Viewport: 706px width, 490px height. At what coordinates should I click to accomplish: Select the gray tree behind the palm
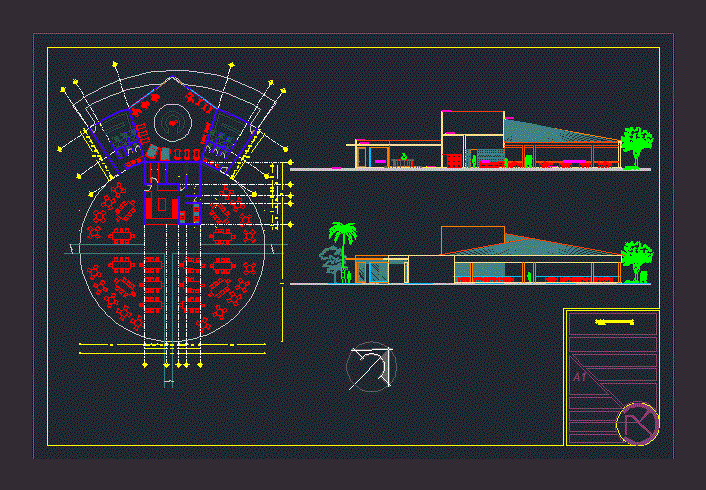tap(329, 262)
